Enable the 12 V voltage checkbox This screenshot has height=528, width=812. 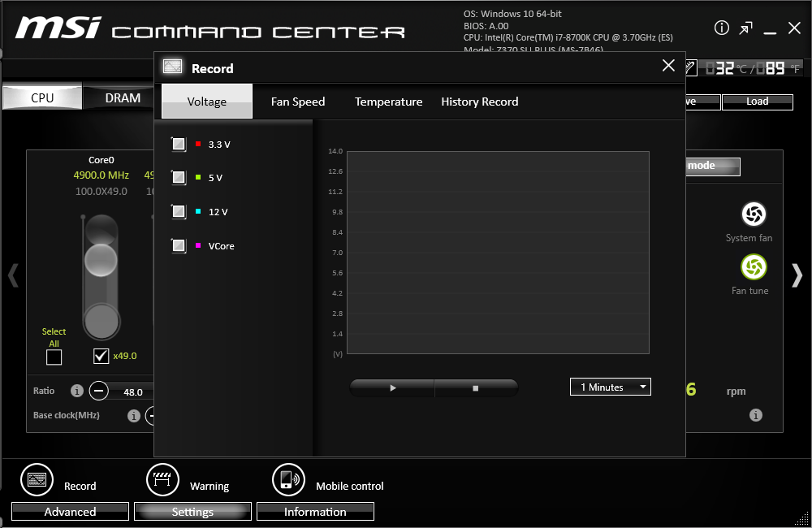179,211
